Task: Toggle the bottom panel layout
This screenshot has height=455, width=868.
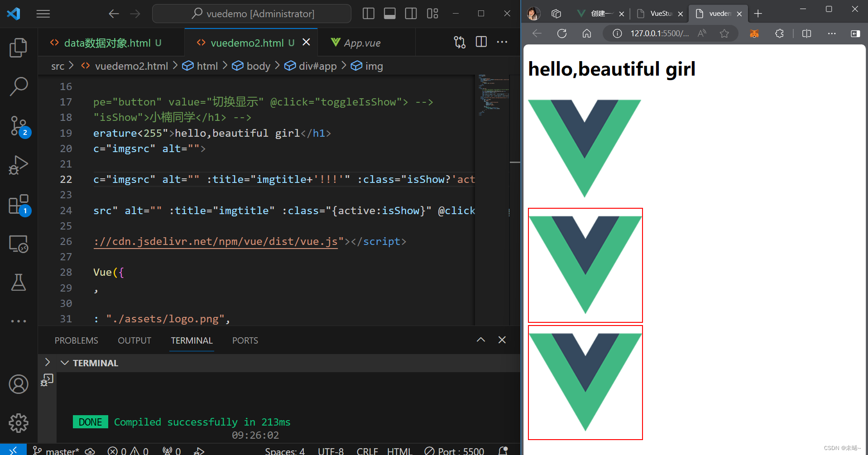Action: [389, 14]
